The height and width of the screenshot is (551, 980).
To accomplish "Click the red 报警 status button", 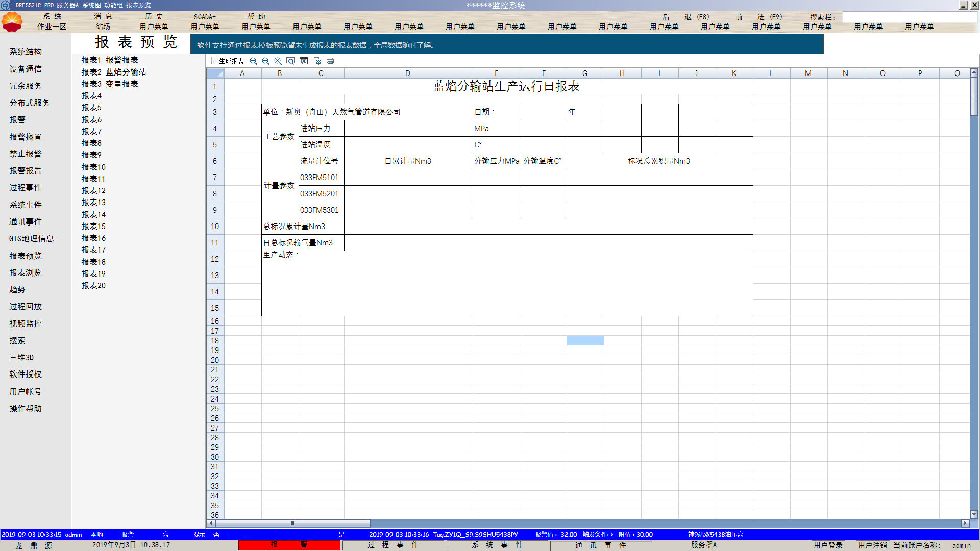I will coord(289,545).
